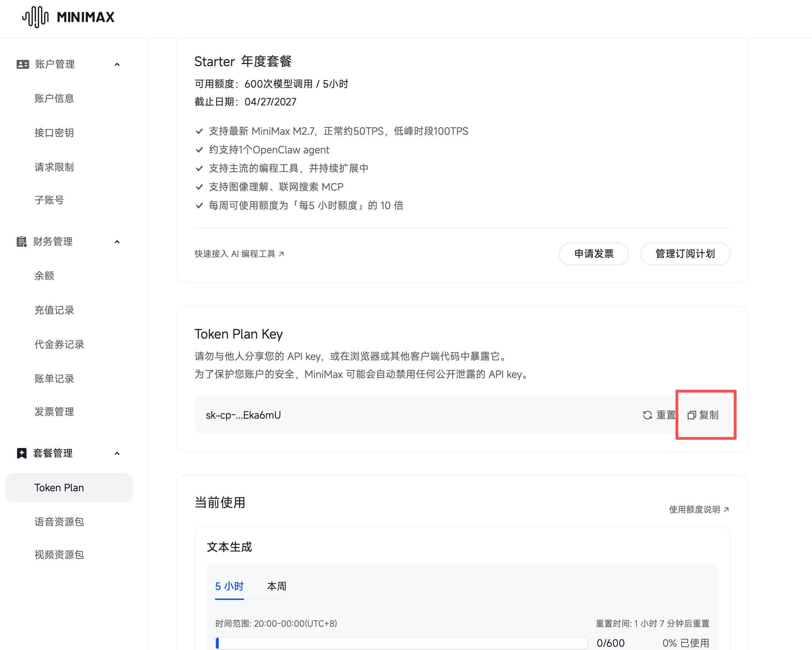Select the 5 小时 tab
This screenshot has width=812, height=650.
point(229,586)
